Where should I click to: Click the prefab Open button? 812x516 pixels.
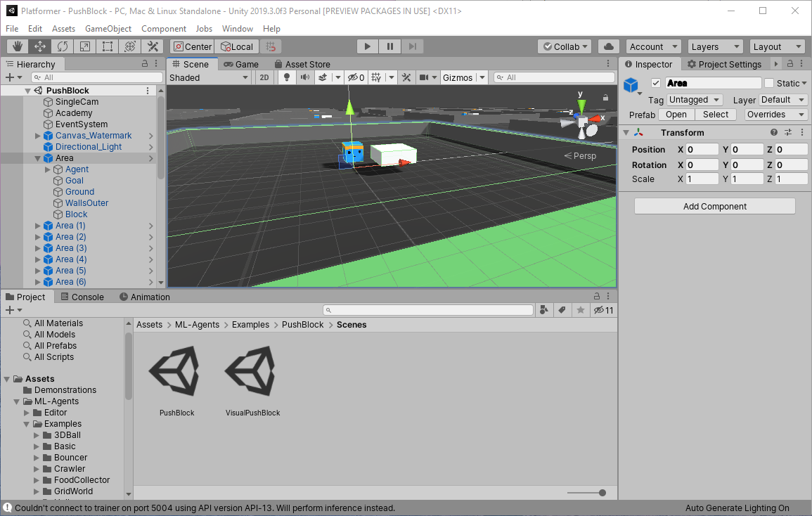coord(676,115)
